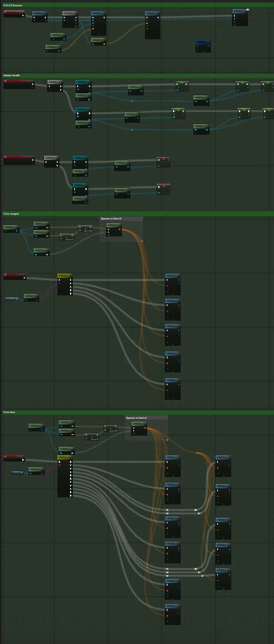The width and height of the screenshot is (274, 644).
Task: Select the red event node in the topmost section
Action: [x=14, y=14]
